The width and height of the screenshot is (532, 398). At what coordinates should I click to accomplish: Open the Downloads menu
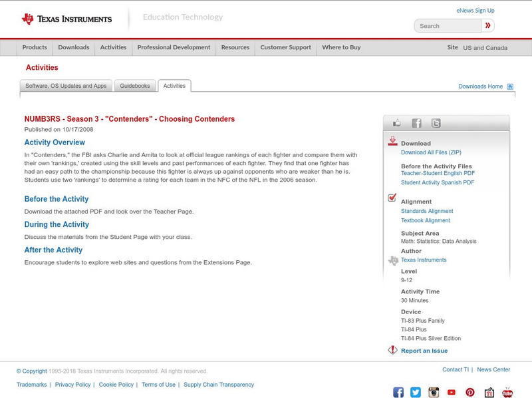74,47
